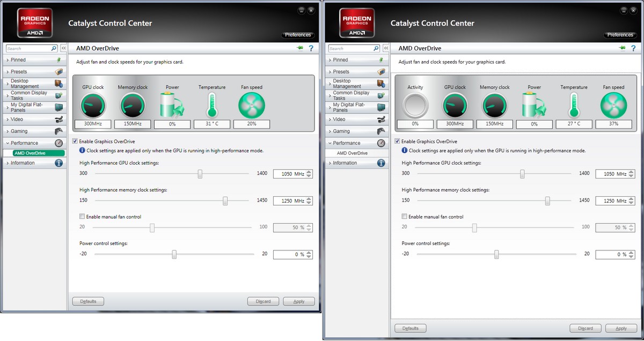Image resolution: width=644 pixels, height=341 pixels.
Task: Click Defaults button in left window
Action: coord(88,301)
